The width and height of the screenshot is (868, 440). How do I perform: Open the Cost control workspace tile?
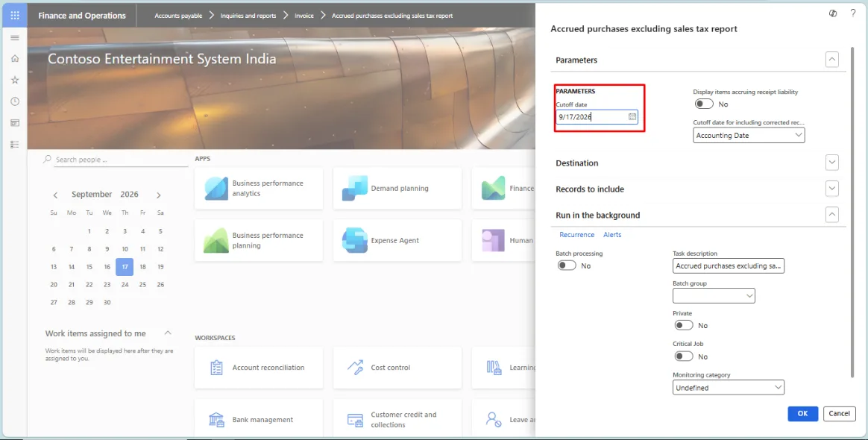click(x=397, y=368)
